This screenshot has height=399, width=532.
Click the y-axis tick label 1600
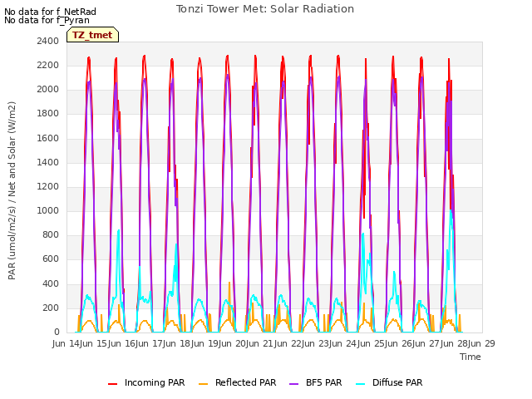pos(48,138)
